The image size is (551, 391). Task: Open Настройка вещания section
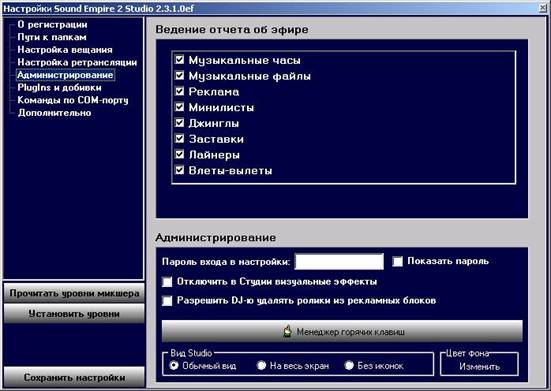coord(65,50)
